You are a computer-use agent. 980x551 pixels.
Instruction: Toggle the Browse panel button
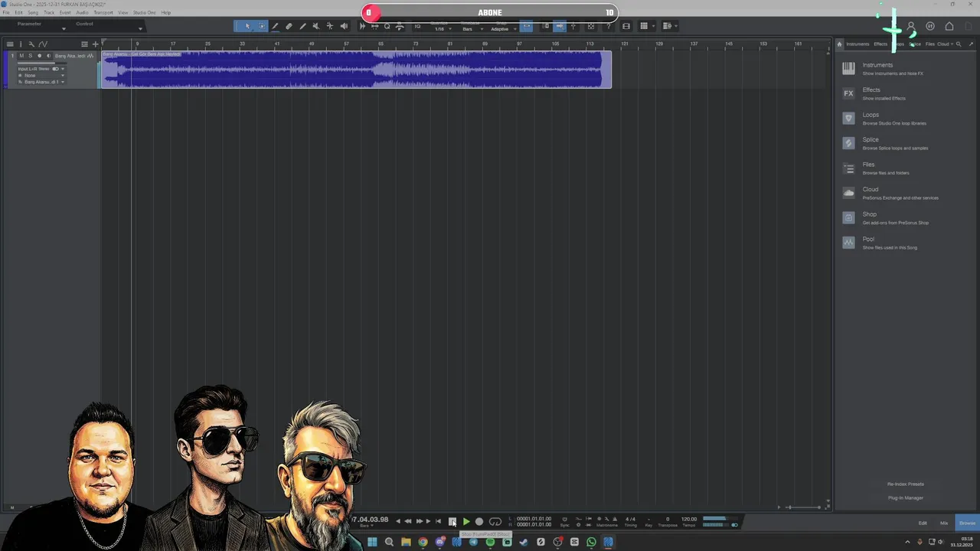click(967, 523)
